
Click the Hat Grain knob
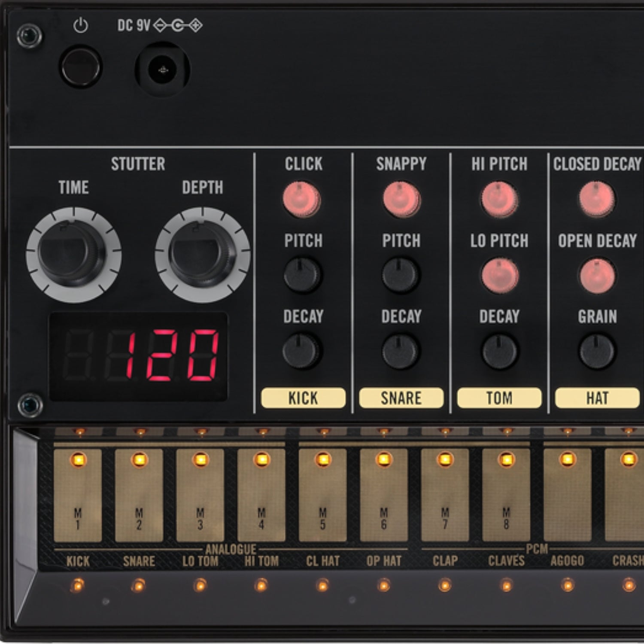[597, 352]
